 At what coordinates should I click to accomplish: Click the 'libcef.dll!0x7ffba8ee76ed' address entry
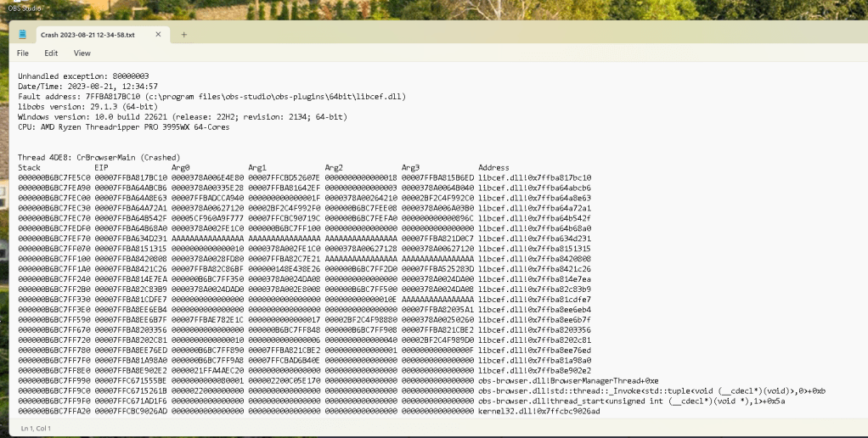click(535, 350)
